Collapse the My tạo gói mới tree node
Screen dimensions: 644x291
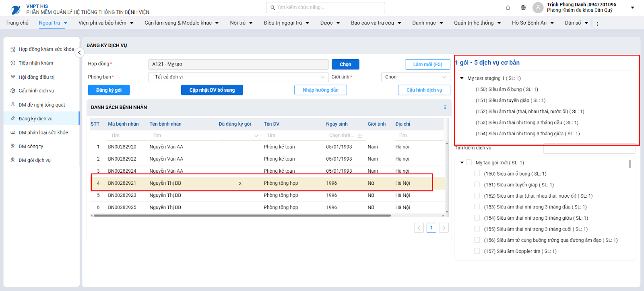[x=462, y=163]
